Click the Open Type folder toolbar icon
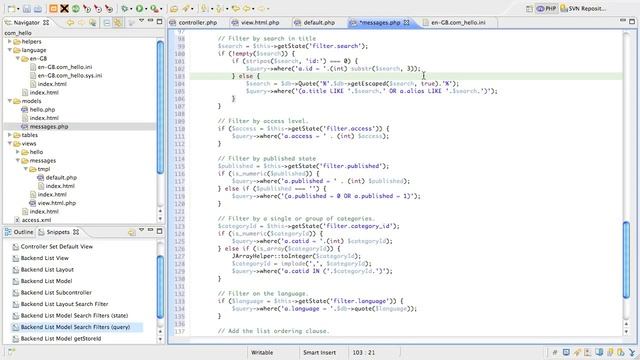The image size is (640, 360). click(174, 9)
